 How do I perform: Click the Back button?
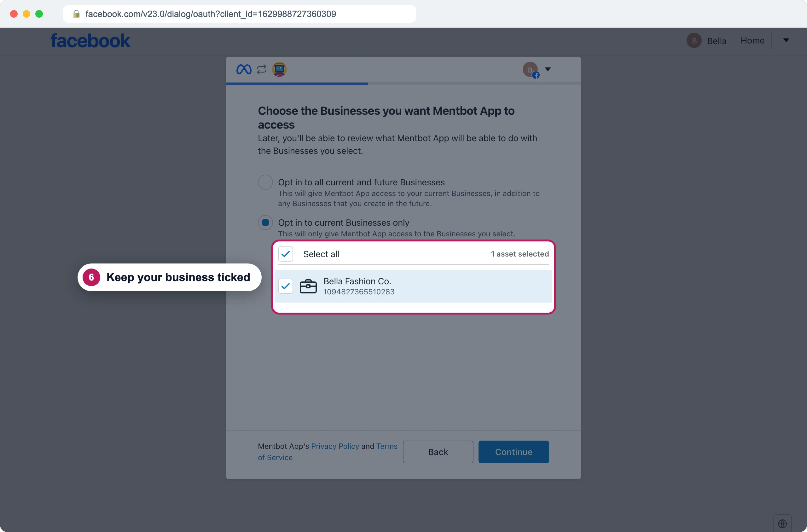pyautogui.click(x=438, y=452)
